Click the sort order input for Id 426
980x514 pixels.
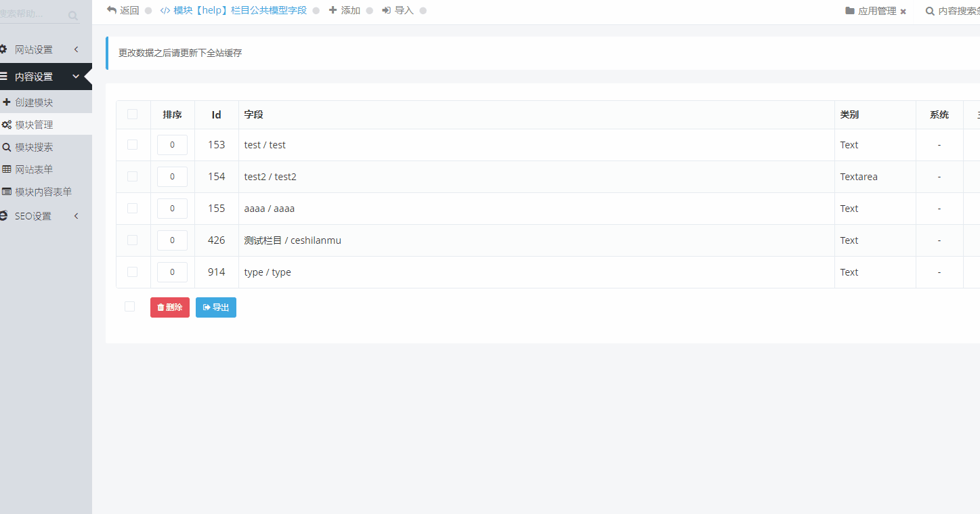172,240
